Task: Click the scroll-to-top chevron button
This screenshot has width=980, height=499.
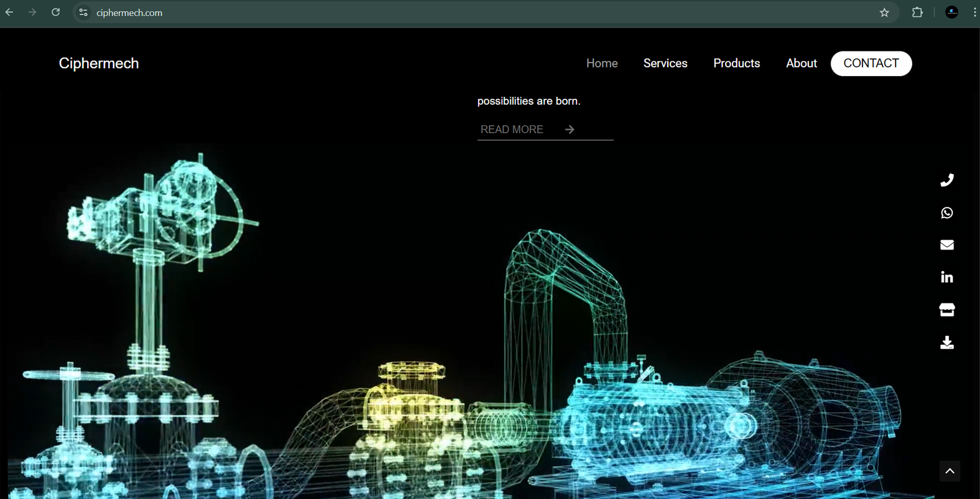Action: tap(949, 471)
